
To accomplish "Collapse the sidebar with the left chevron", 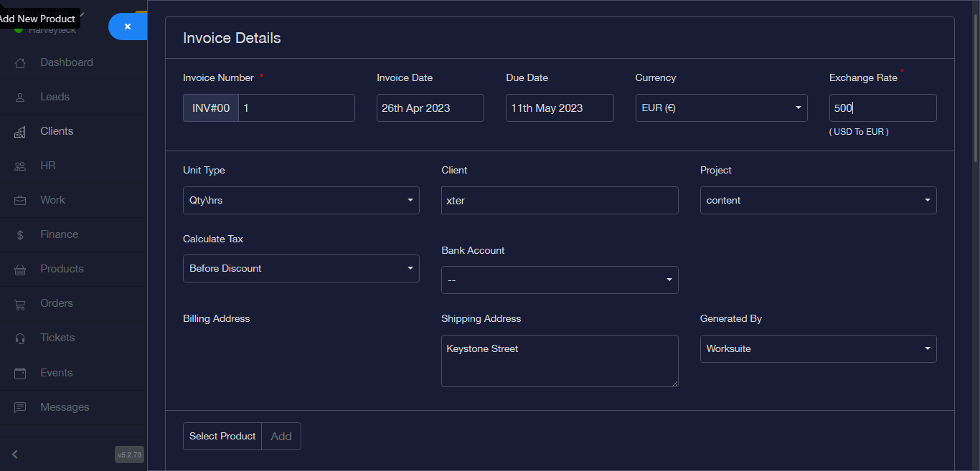I will (15, 454).
